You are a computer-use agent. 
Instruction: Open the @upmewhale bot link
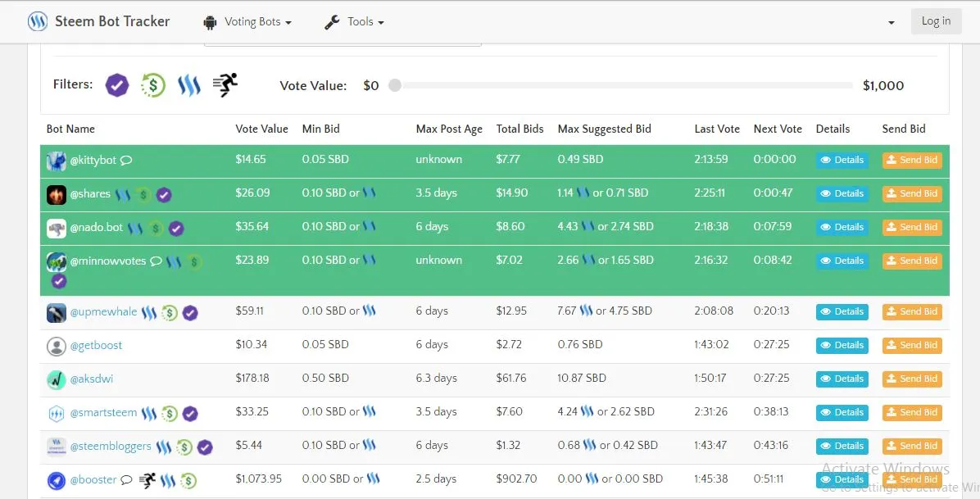coord(103,311)
